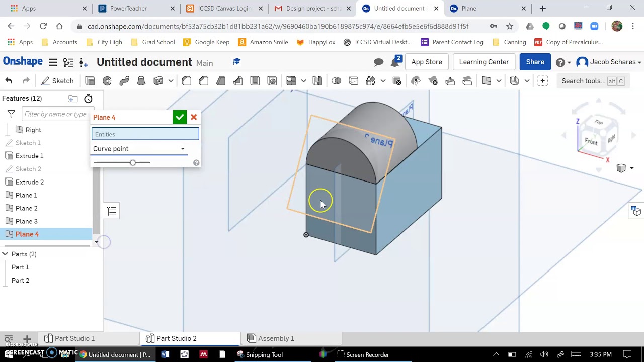This screenshot has width=644, height=362.
Task: Click the Redo arrow in the toolbar
Action: [26, 81]
